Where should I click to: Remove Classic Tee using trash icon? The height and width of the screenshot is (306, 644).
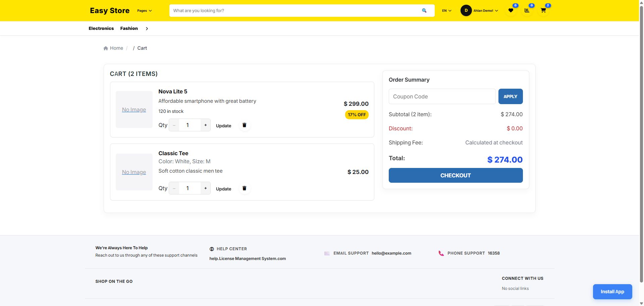click(x=245, y=188)
